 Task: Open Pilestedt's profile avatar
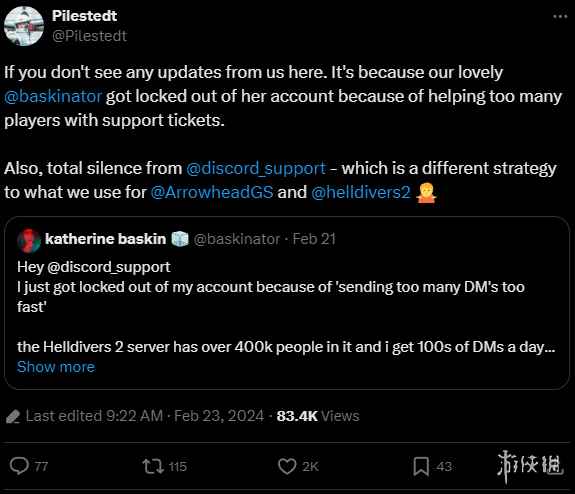pos(24,26)
